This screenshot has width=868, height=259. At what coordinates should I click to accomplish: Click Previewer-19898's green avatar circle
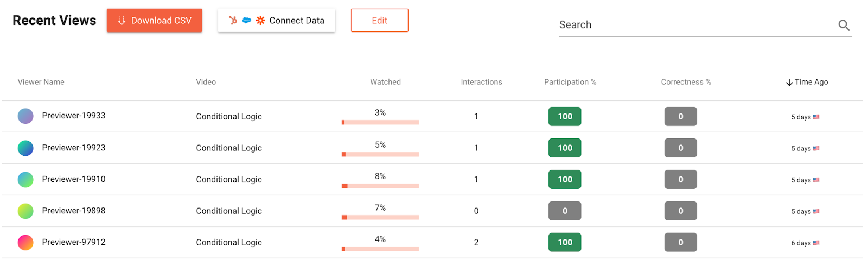tap(25, 211)
